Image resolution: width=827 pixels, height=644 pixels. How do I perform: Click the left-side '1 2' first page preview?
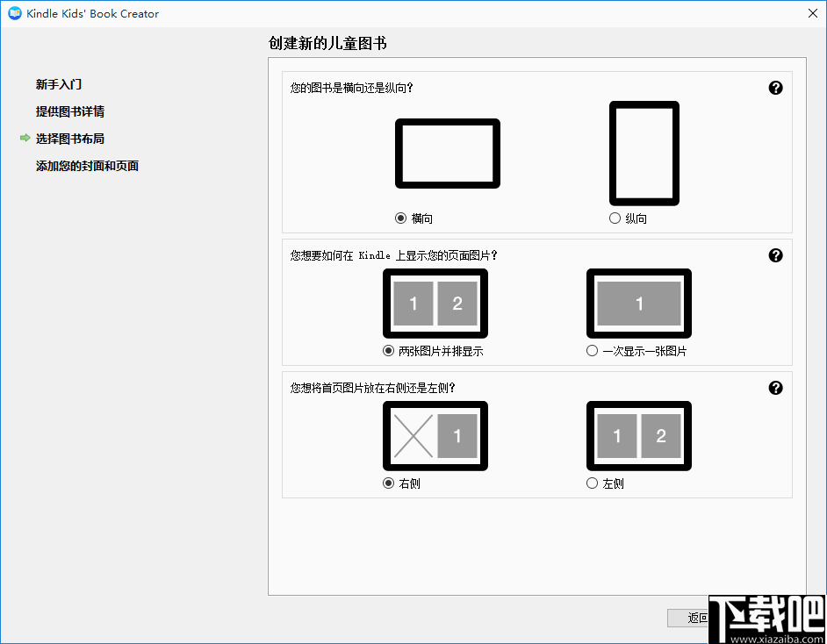[x=638, y=436]
